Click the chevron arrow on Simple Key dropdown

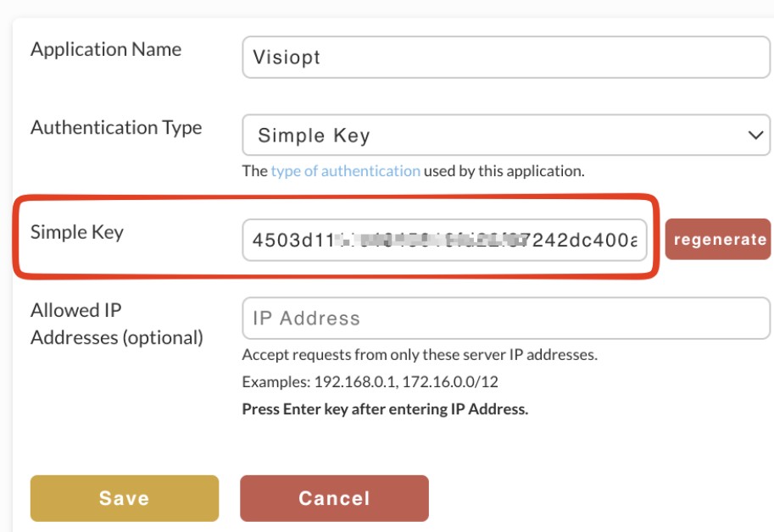click(x=755, y=135)
